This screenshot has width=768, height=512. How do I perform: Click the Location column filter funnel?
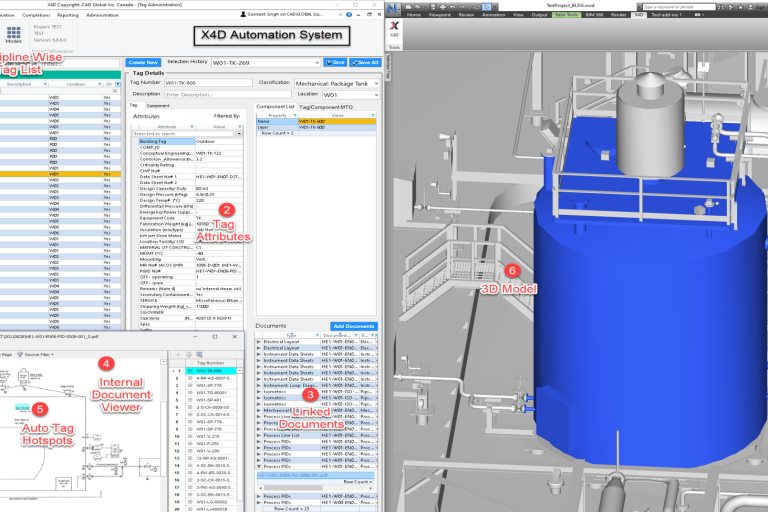pos(99,84)
